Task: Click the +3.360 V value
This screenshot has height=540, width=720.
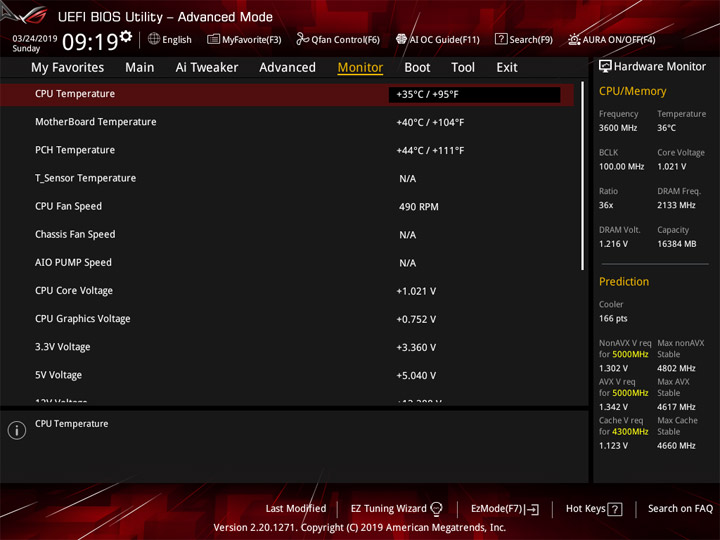Action: 416,348
